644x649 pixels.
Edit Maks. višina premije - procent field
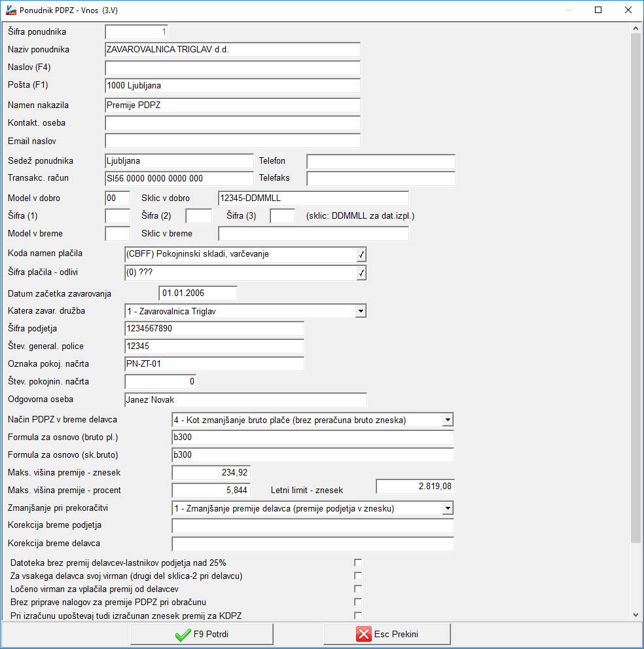(x=211, y=491)
